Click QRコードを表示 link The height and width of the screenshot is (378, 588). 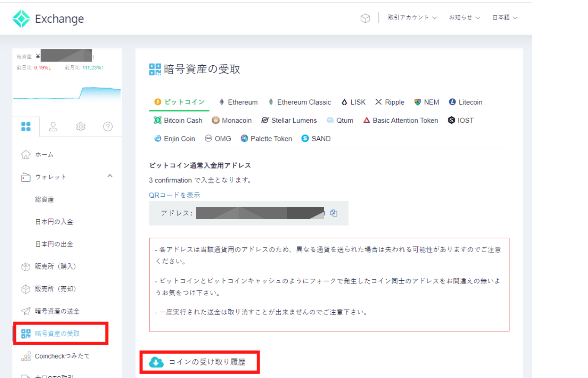coord(175,195)
